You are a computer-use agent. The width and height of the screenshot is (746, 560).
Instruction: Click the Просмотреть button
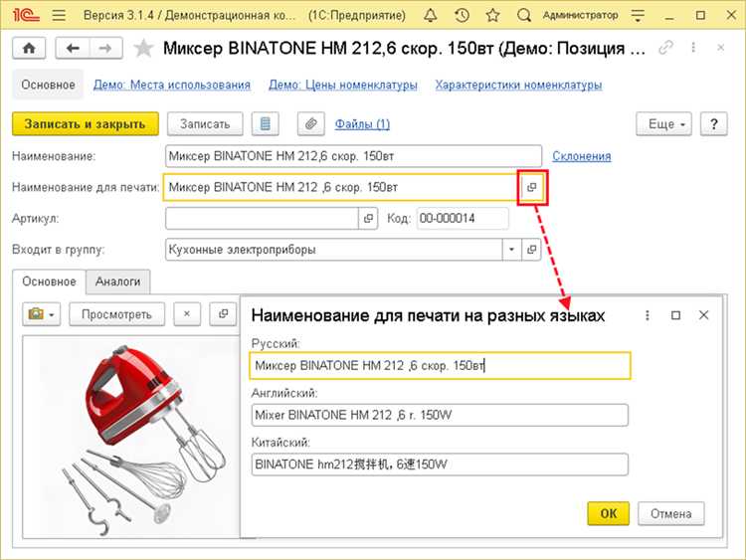click(x=116, y=314)
